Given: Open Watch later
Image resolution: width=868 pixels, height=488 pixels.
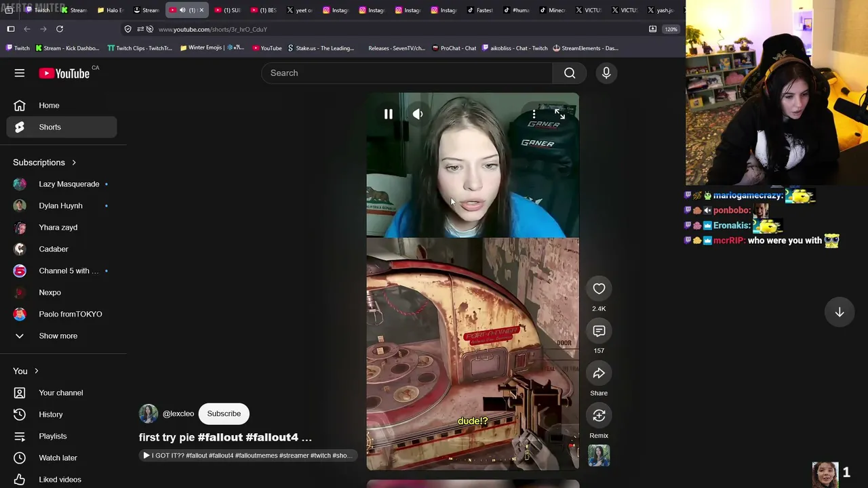Looking at the screenshot, I should 62,458.
